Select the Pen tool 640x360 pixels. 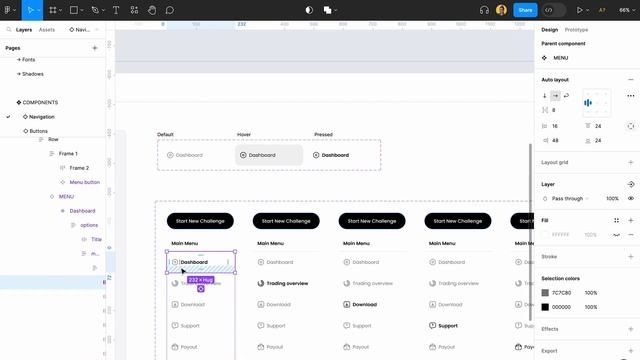[95, 10]
